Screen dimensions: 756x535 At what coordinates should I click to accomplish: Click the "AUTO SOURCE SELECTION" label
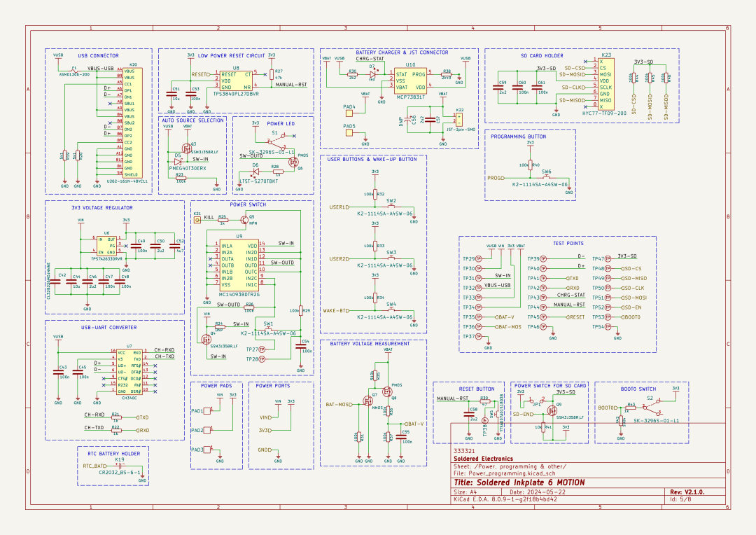pos(193,120)
